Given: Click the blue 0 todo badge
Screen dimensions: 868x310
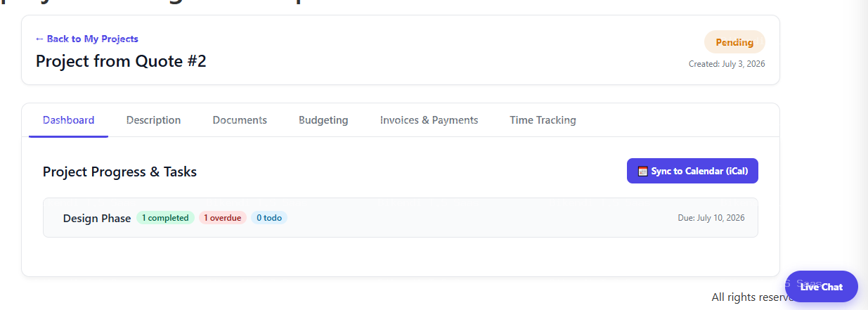Looking at the screenshot, I should pyautogui.click(x=269, y=218).
